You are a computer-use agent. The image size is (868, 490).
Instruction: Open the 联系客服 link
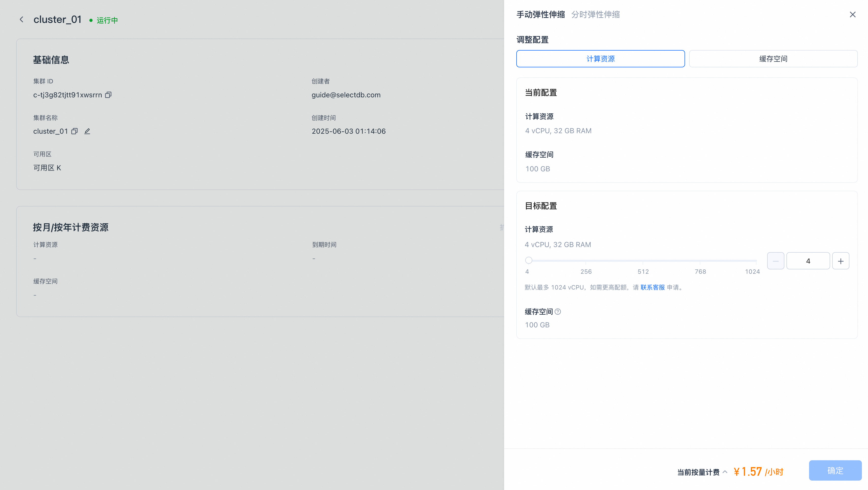[x=652, y=287]
